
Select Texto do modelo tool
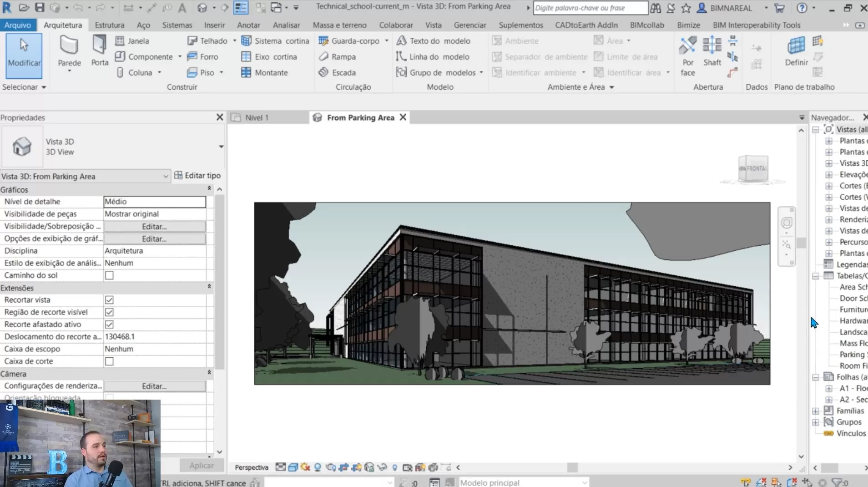click(x=433, y=41)
